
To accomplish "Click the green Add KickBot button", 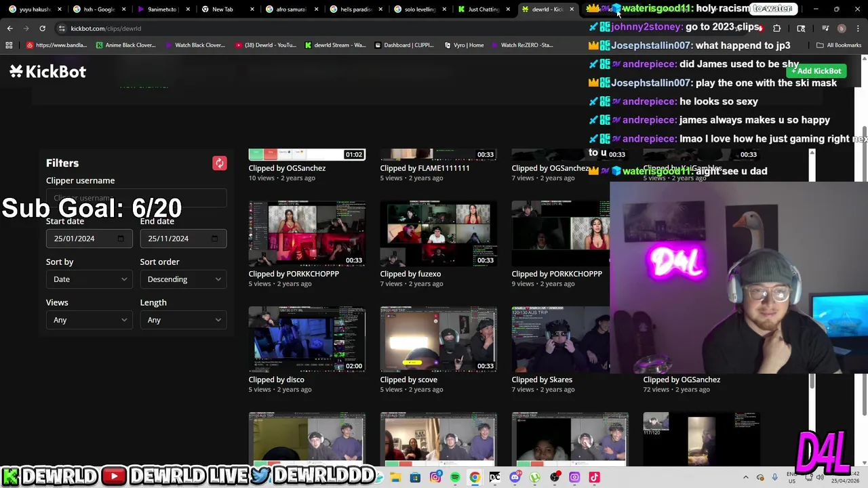I will tap(816, 71).
